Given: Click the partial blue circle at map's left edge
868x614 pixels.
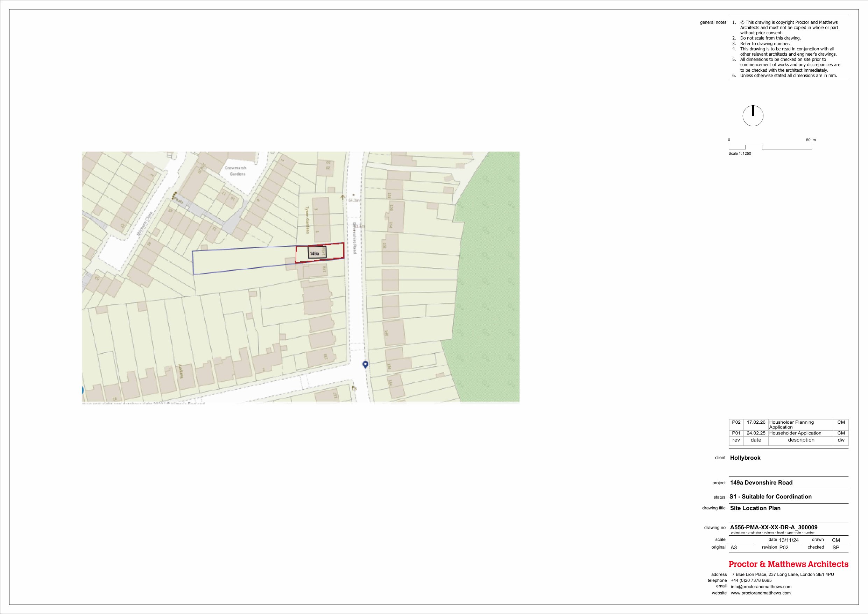Looking at the screenshot, I should click(x=83, y=390).
